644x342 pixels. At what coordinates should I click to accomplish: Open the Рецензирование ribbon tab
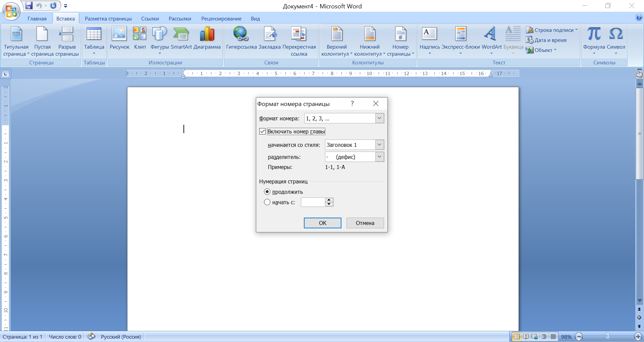click(221, 19)
